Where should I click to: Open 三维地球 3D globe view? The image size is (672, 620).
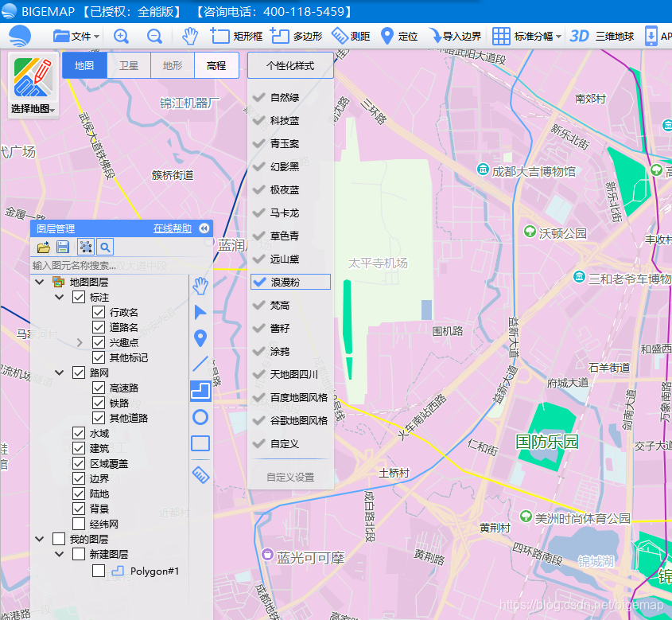(x=602, y=37)
